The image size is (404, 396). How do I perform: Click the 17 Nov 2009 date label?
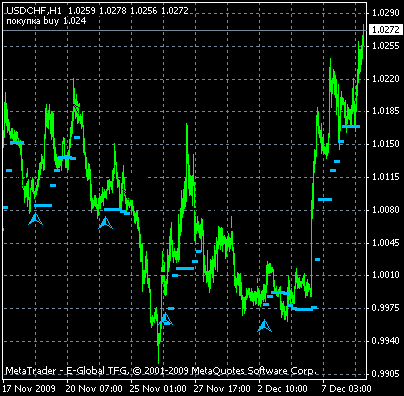pyautogui.click(x=29, y=389)
